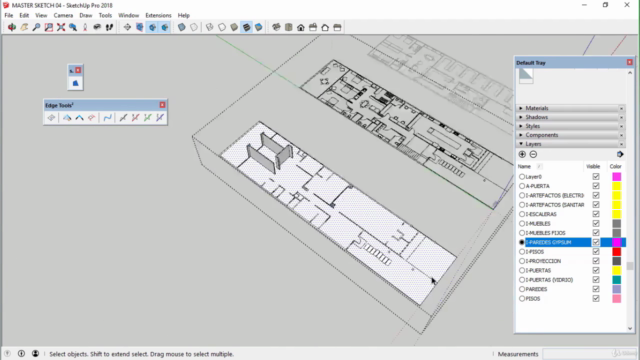Viewport: 640px width, 360px height.
Task: Select the I-PAREDES GYPSUM layer row
Action: coord(571,242)
